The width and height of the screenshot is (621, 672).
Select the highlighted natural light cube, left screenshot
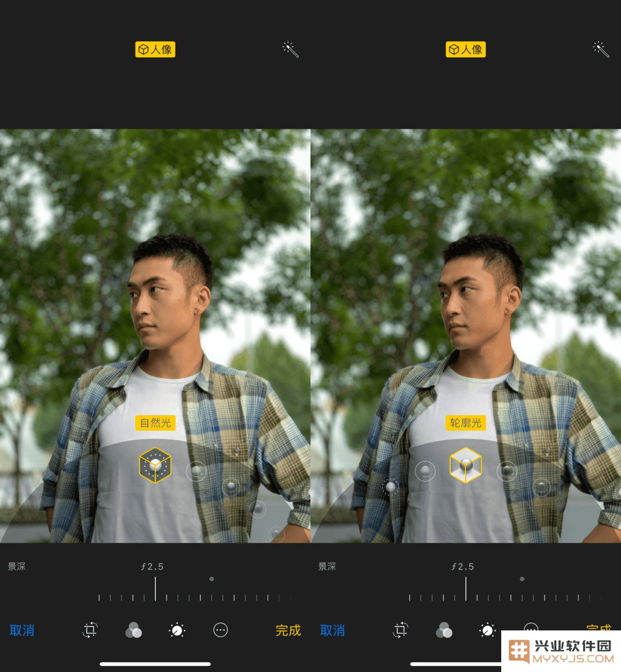155,465
